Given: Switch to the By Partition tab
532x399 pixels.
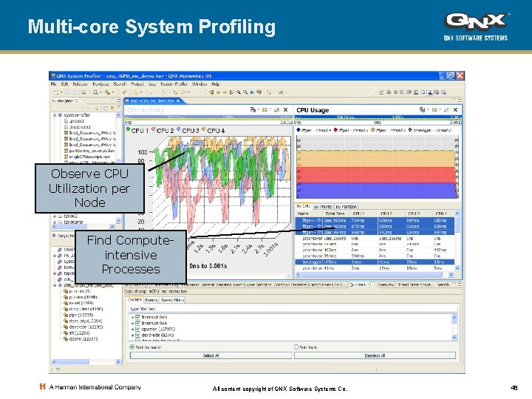Looking at the screenshot, I should pyautogui.click(x=346, y=206).
